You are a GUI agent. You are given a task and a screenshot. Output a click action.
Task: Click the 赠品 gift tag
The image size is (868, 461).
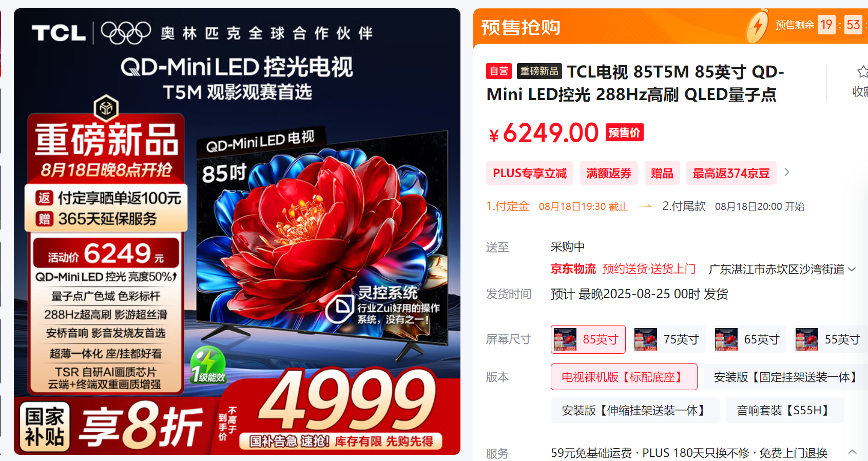click(x=662, y=173)
